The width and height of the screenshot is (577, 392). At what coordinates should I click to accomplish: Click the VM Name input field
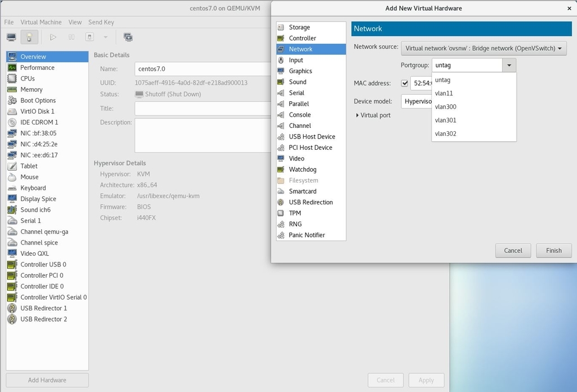(203, 69)
